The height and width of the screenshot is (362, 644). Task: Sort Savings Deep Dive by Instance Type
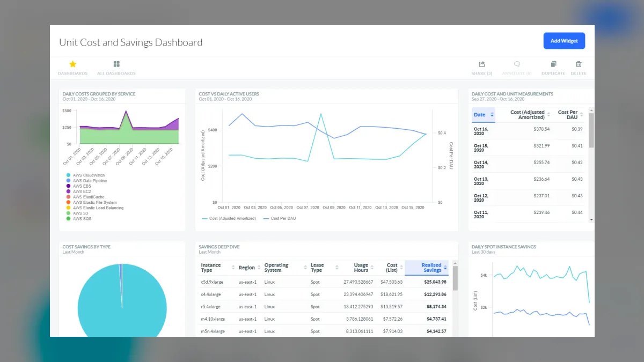pos(233,268)
